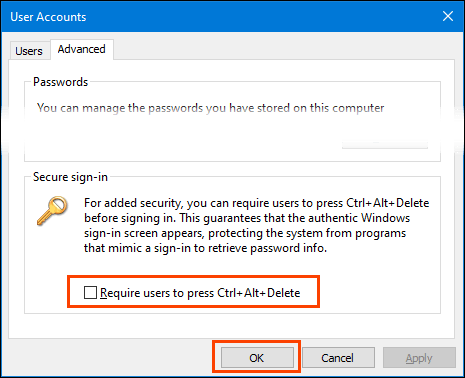Click the manage stored passwords description text
The width and height of the screenshot is (465, 378).
pos(211,108)
